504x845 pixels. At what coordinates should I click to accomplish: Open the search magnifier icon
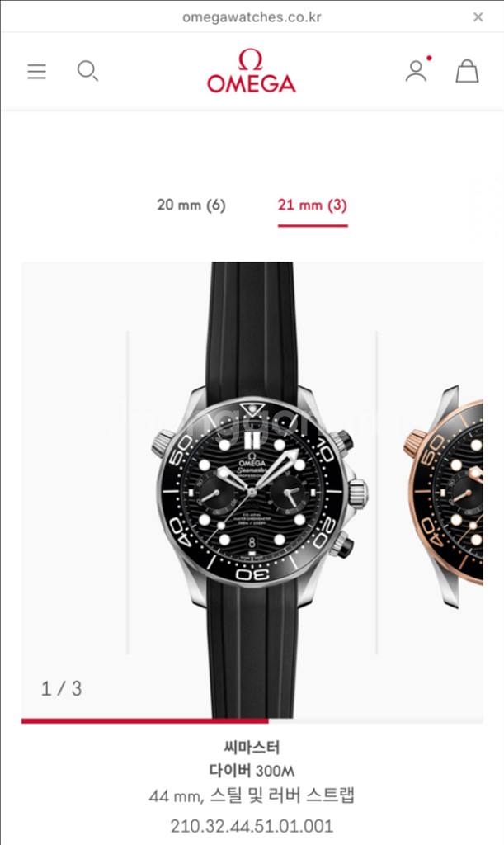click(x=87, y=71)
